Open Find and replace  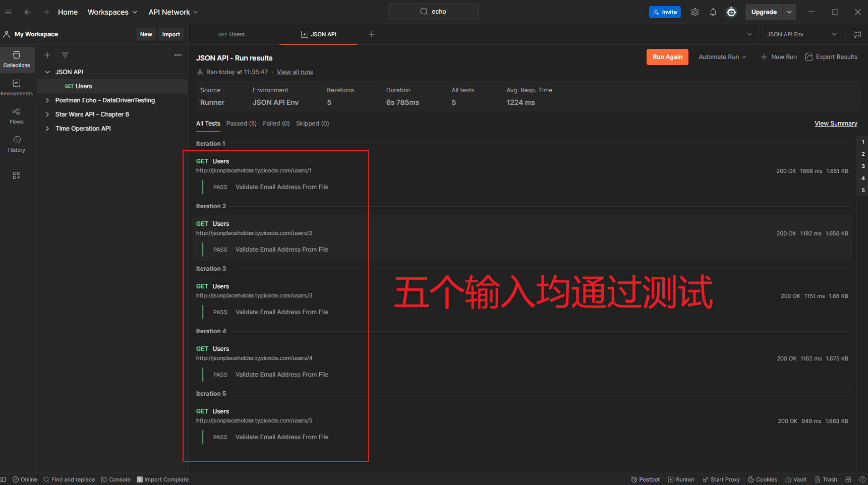pyautogui.click(x=69, y=479)
